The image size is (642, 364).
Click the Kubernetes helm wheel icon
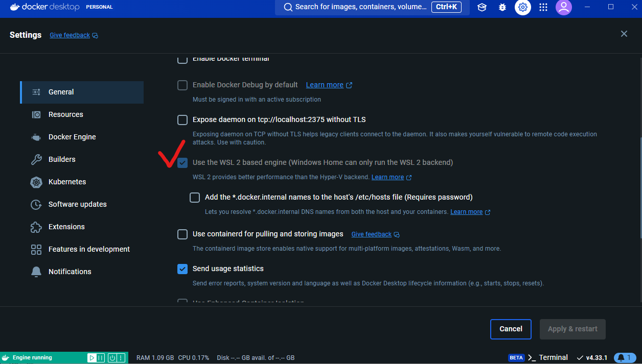[x=36, y=182]
